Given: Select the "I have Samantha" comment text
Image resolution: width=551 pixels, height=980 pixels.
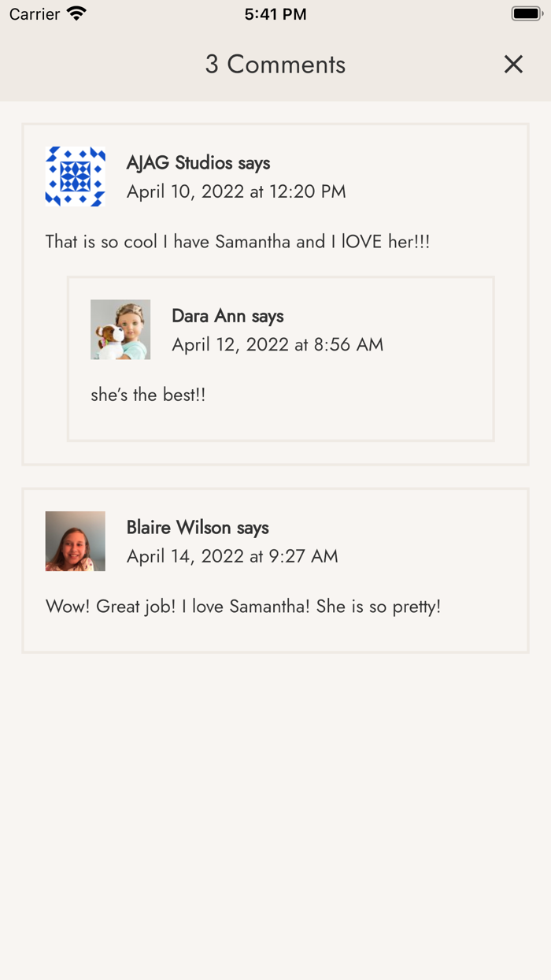Looking at the screenshot, I should [238, 242].
